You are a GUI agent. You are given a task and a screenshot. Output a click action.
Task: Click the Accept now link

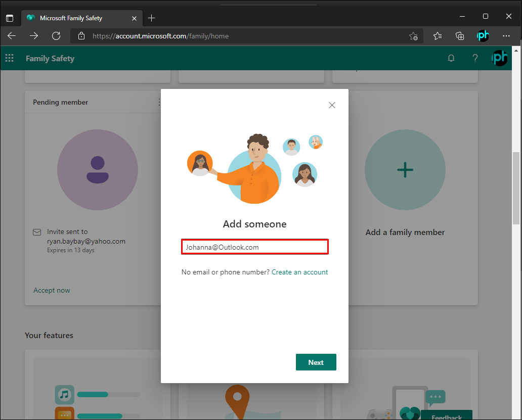click(x=52, y=290)
